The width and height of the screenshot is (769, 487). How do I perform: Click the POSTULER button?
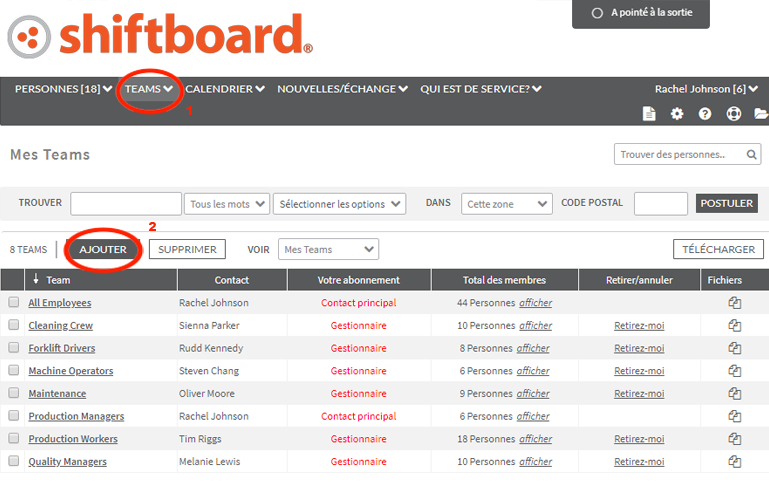point(726,203)
